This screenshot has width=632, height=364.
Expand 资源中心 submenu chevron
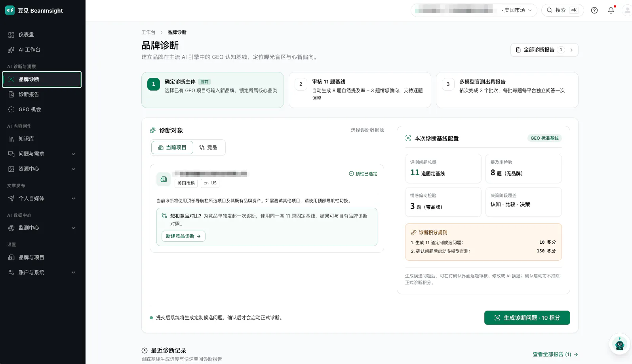[73, 169]
